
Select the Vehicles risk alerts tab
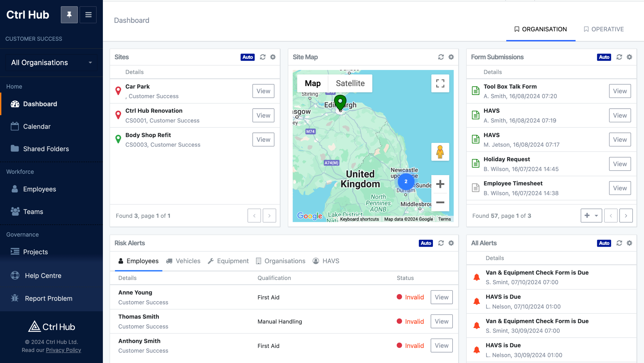pyautogui.click(x=183, y=261)
